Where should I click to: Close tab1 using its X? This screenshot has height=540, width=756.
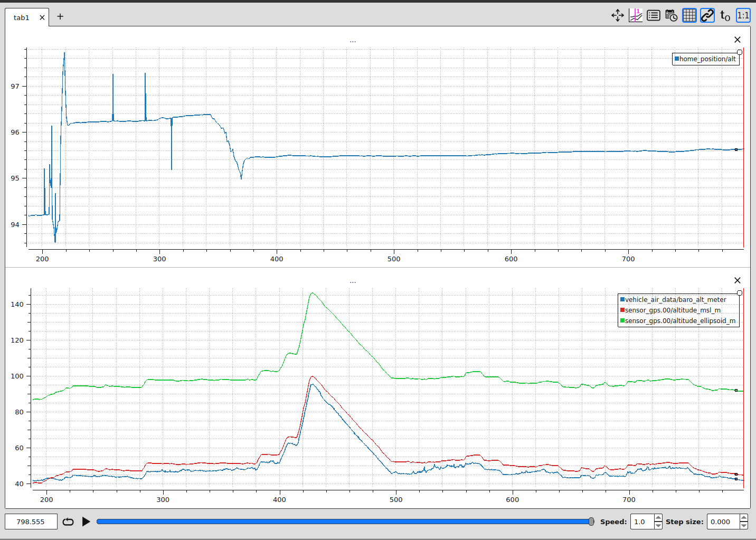42,17
